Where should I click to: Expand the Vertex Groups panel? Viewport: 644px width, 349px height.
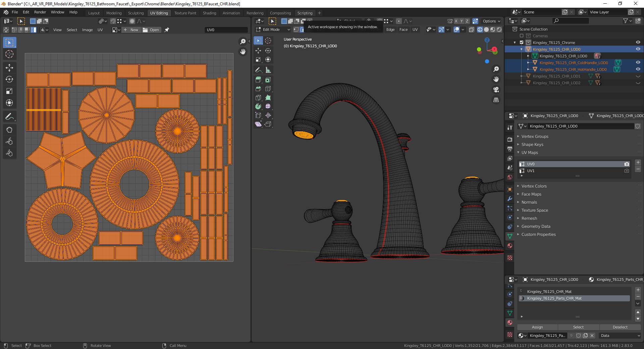click(535, 137)
